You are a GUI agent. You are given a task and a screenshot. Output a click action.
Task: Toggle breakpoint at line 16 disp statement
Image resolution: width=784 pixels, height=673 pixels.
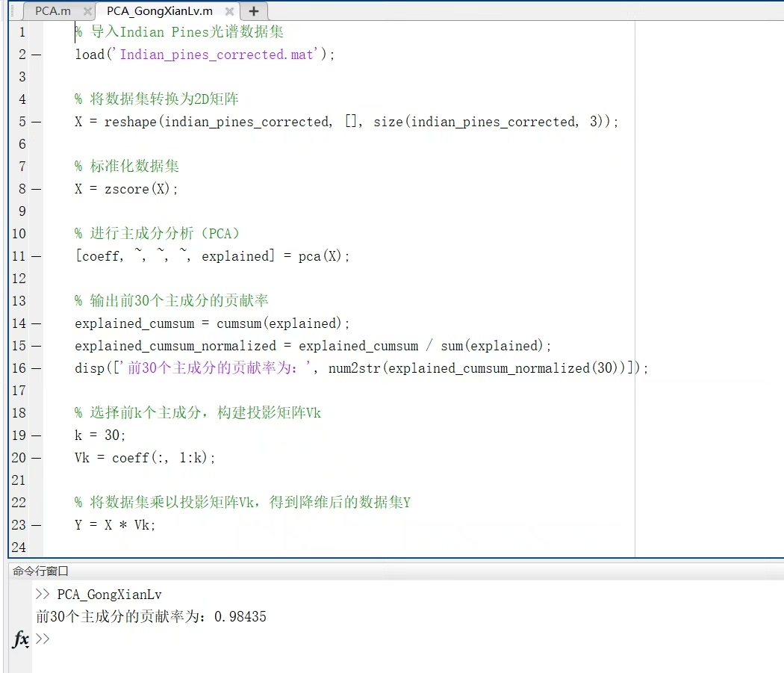click(x=36, y=368)
